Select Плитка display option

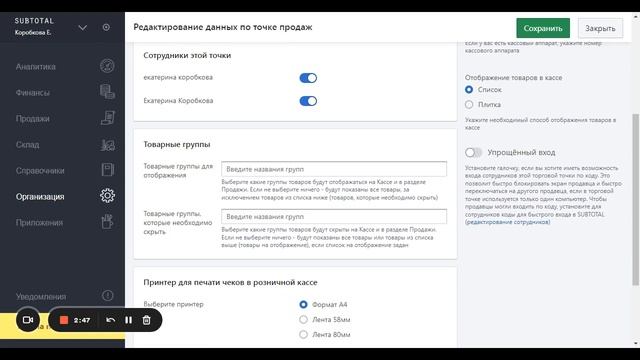(x=469, y=104)
